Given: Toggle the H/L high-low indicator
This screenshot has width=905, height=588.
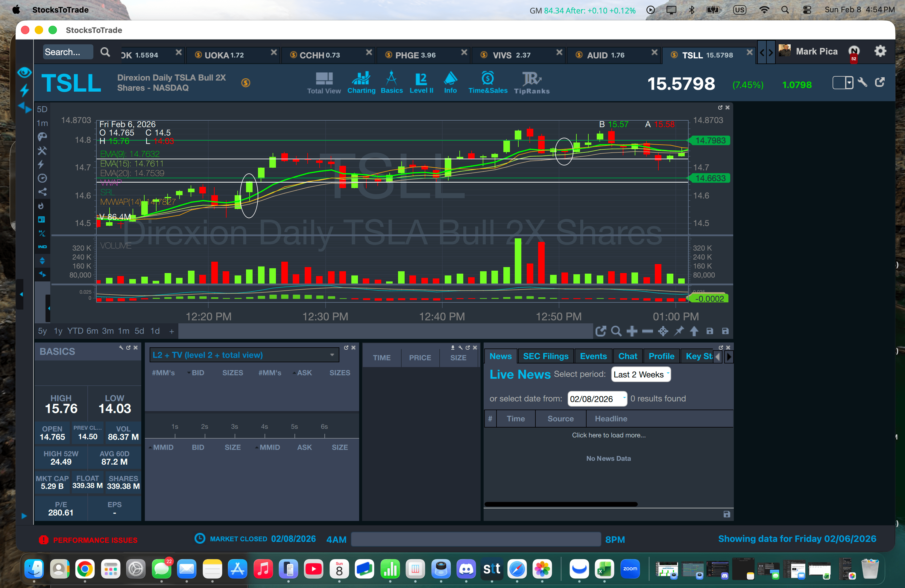Looking at the screenshot, I should pyautogui.click(x=42, y=233).
